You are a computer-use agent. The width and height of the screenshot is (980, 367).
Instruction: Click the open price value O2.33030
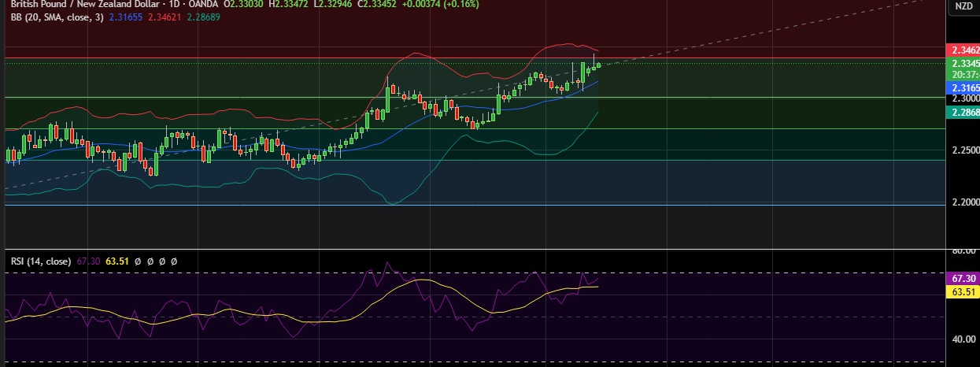tap(243, 4)
